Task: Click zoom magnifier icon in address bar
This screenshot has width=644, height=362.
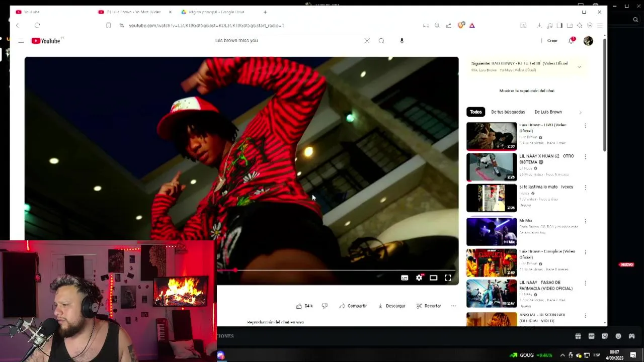Action: tap(437, 25)
